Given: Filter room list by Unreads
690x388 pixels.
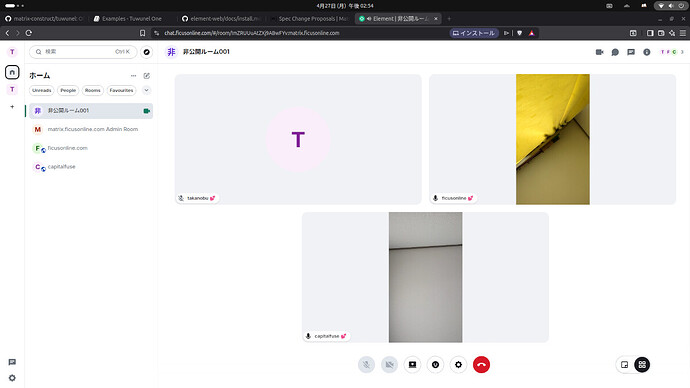Looking at the screenshot, I should (42, 90).
